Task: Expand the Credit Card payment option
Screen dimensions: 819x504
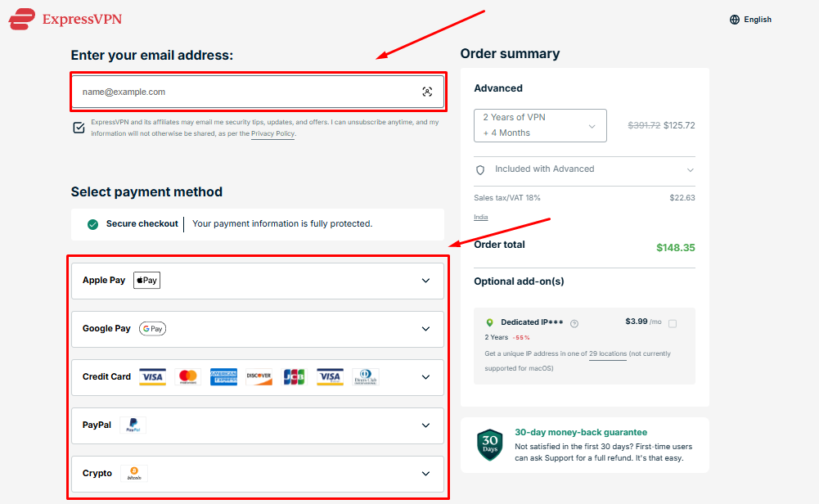Action: [425, 377]
